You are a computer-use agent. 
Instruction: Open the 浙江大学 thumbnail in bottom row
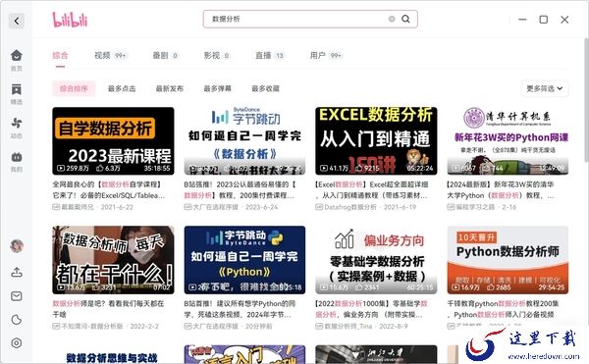coord(376,354)
